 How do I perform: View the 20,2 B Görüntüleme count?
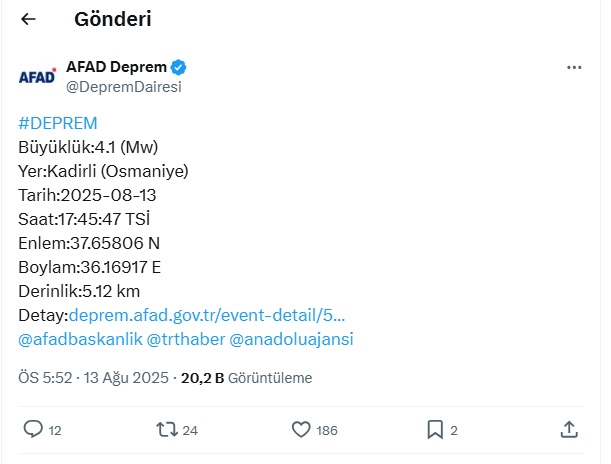point(247,378)
